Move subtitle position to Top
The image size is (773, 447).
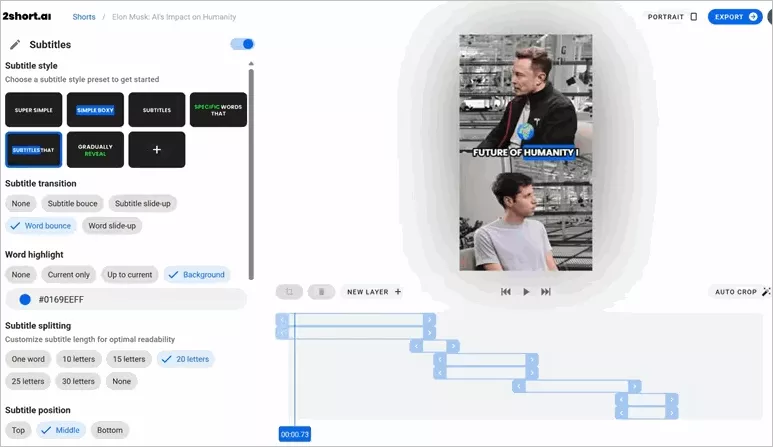[18, 430]
